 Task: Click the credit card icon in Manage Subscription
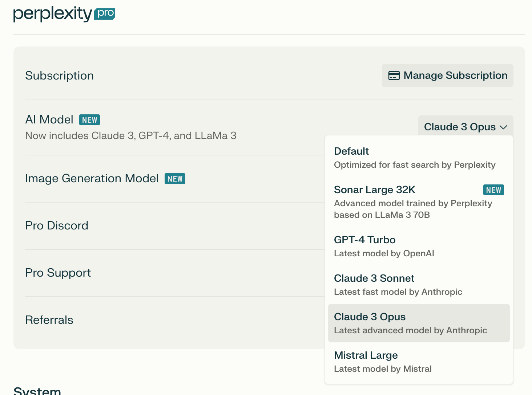394,76
